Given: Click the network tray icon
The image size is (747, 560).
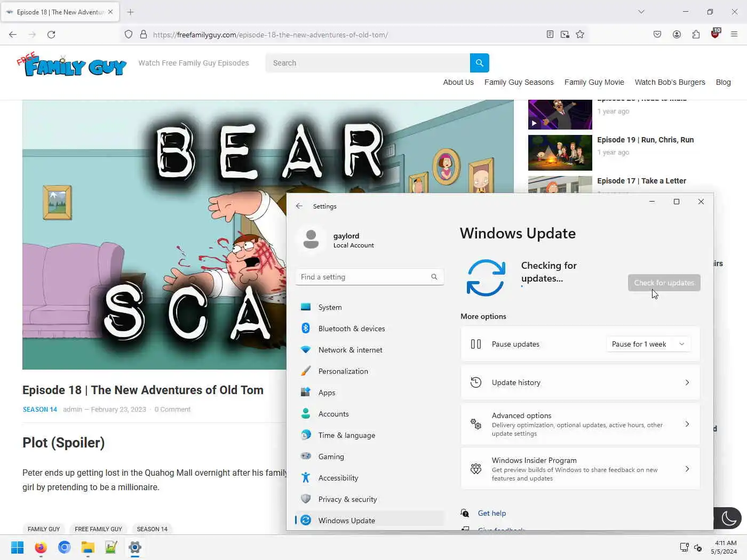Looking at the screenshot, I should click(x=685, y=547).
